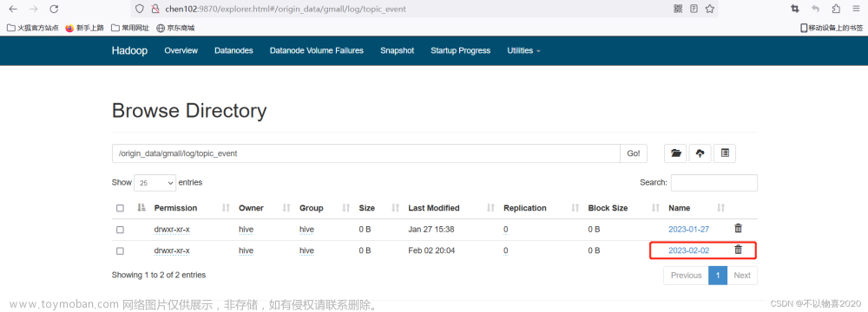
Task: Open the browser hamburger menu
Action: tap(856, 9)
